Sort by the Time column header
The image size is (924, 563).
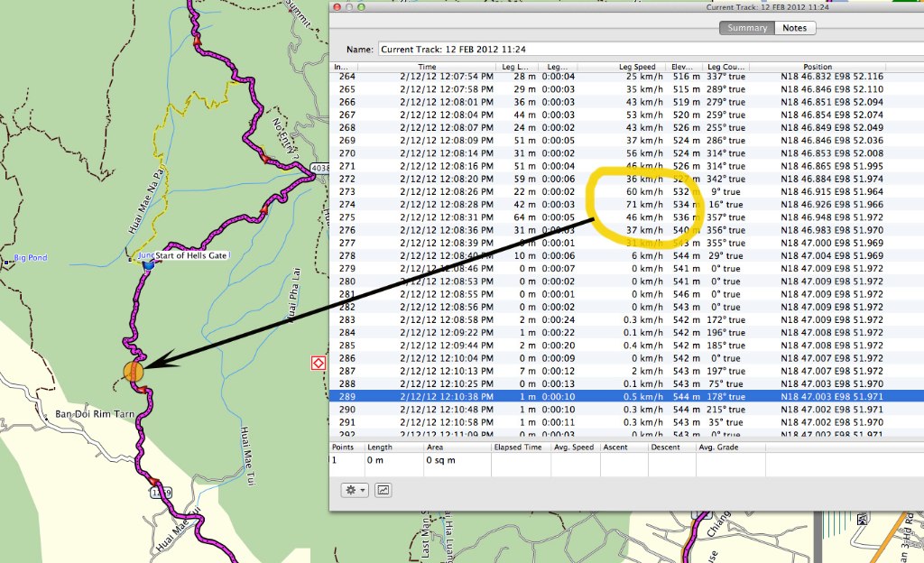[427, 67]
